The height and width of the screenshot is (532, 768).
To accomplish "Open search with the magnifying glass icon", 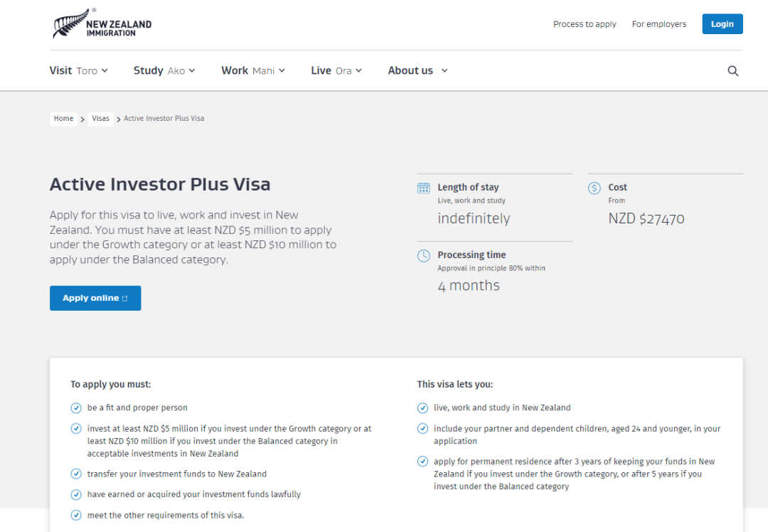I will [733, 71].
